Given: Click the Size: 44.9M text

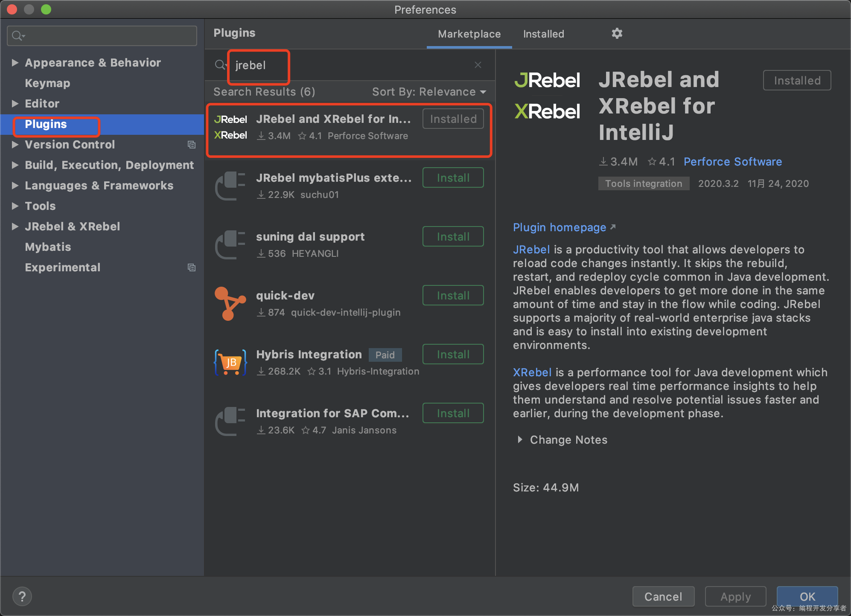Looking at the screenshot, I should coord(546,488).
